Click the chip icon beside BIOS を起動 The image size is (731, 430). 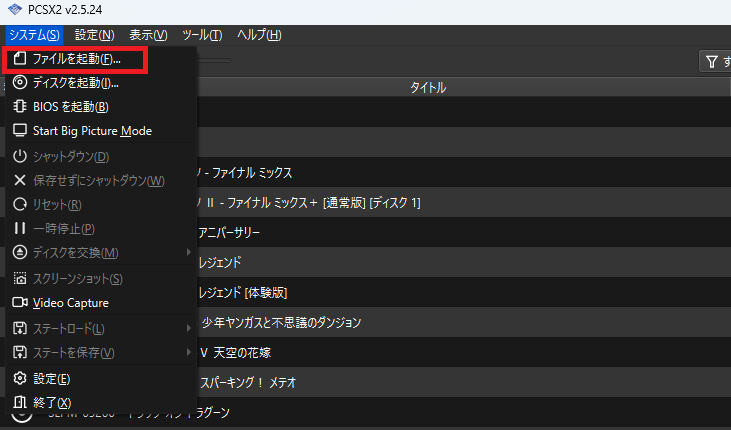click(x=20, y=106)
